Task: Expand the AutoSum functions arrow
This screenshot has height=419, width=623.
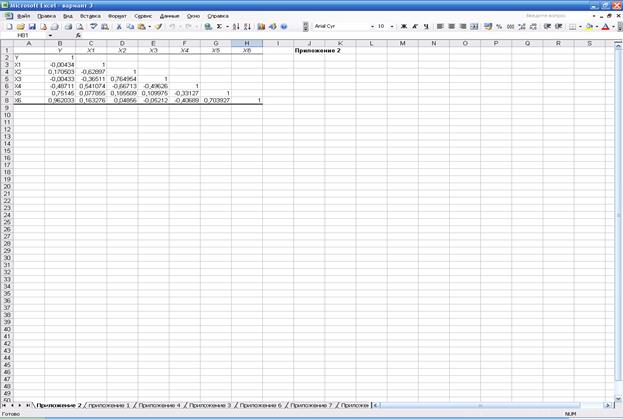Action: (x=227, y=27)
